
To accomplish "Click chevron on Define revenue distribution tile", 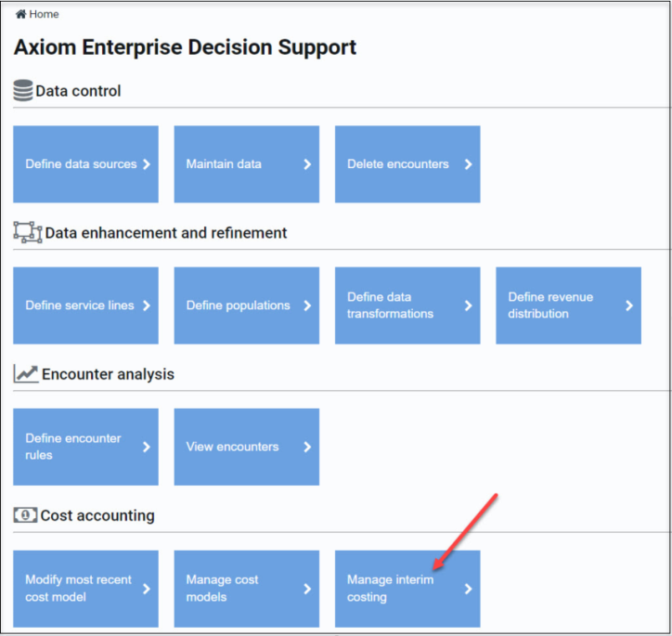I will click(629, 305).
